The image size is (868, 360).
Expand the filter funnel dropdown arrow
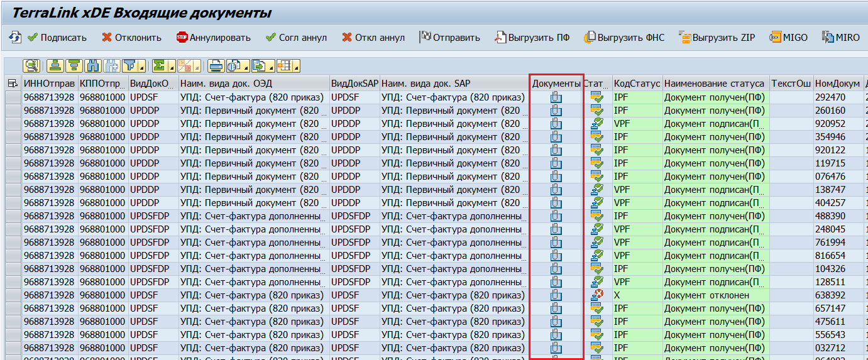coord(143,67)
